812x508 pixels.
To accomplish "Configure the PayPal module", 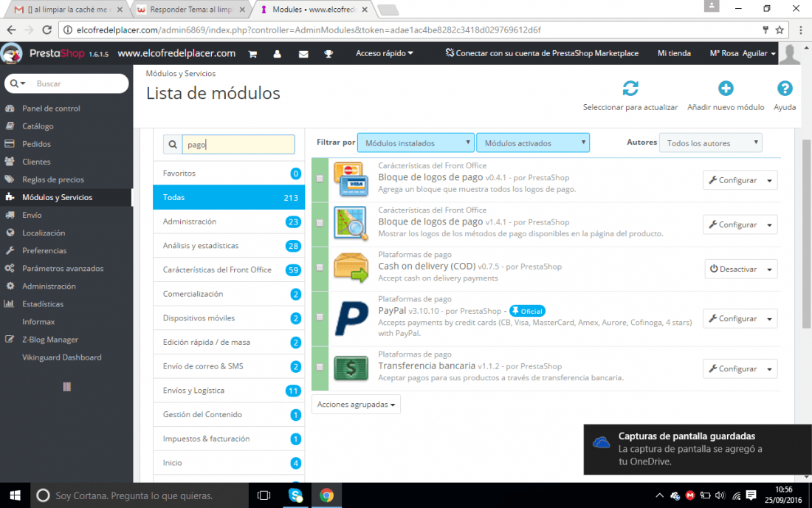I will [x=733, y=319].
